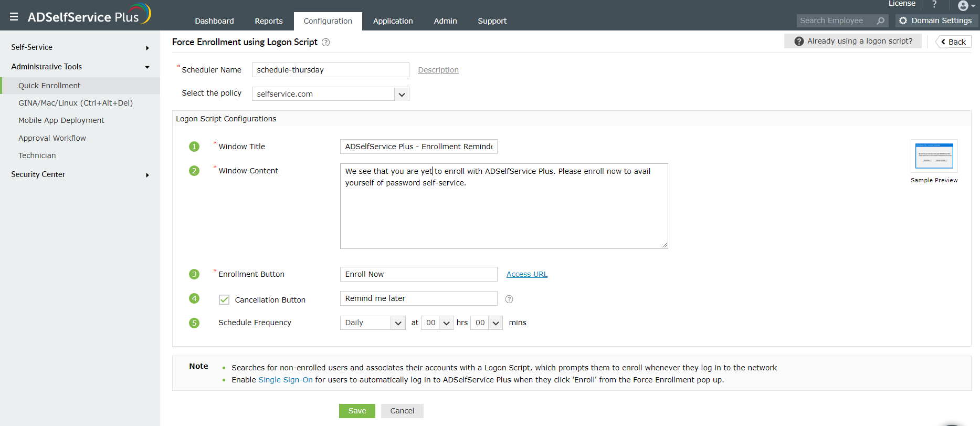Viewport: 980px width, 426px height.
Task: Follow the Single Sign-On link
Action: [286, 380]
